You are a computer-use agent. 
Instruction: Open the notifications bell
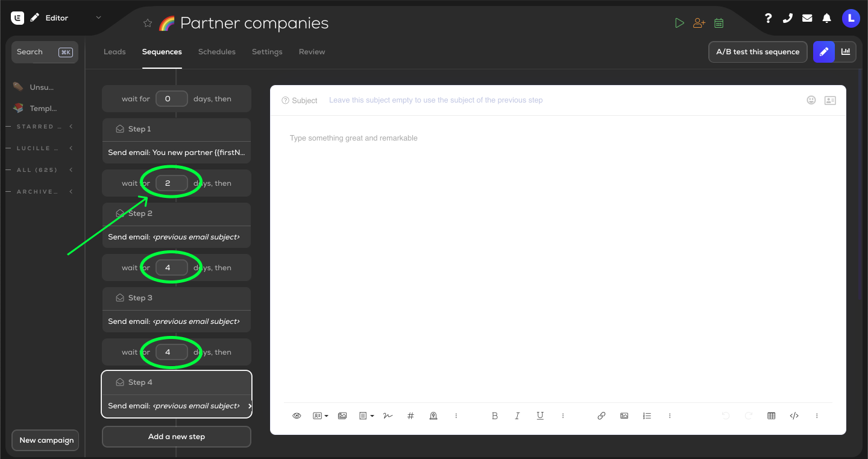[826, 18]
